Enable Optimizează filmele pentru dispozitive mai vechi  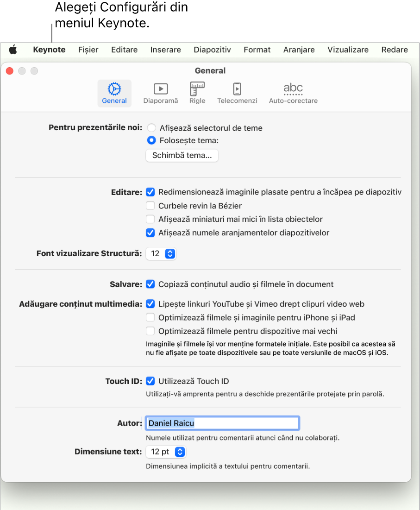pos(150,331)
